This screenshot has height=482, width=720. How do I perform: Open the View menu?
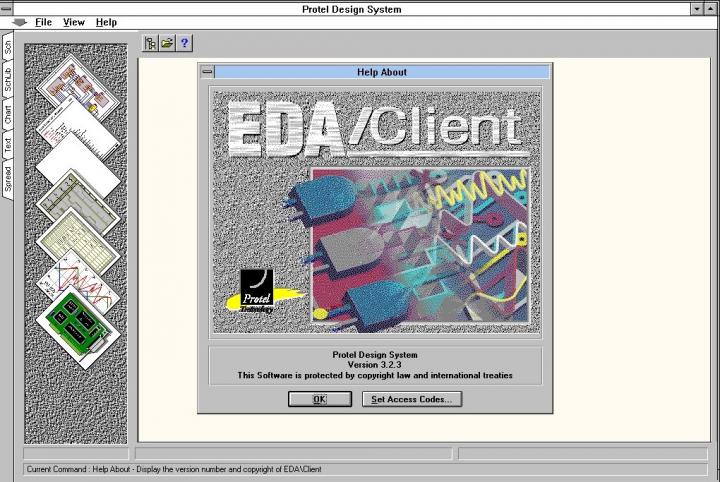74,22
